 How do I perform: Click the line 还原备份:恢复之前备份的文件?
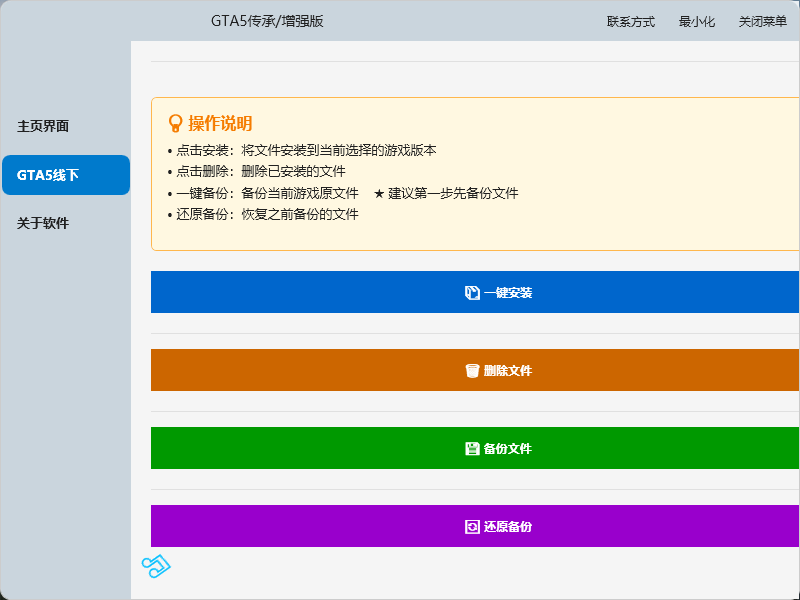point(263,214)
